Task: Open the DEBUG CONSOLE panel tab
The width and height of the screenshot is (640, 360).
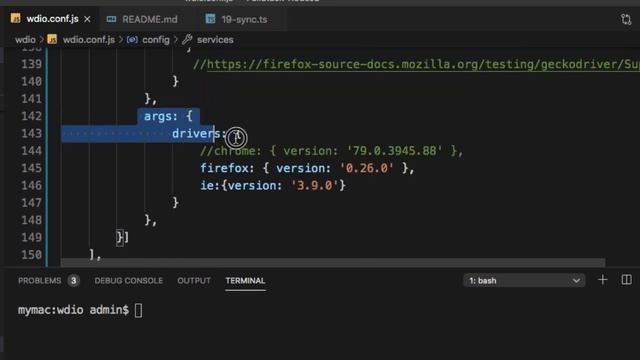Action: (x=129, y=281)
